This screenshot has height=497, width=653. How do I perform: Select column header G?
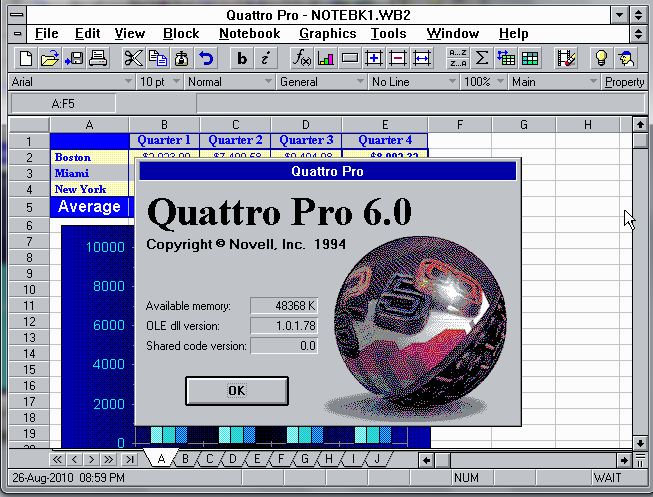tap(523, 125)
